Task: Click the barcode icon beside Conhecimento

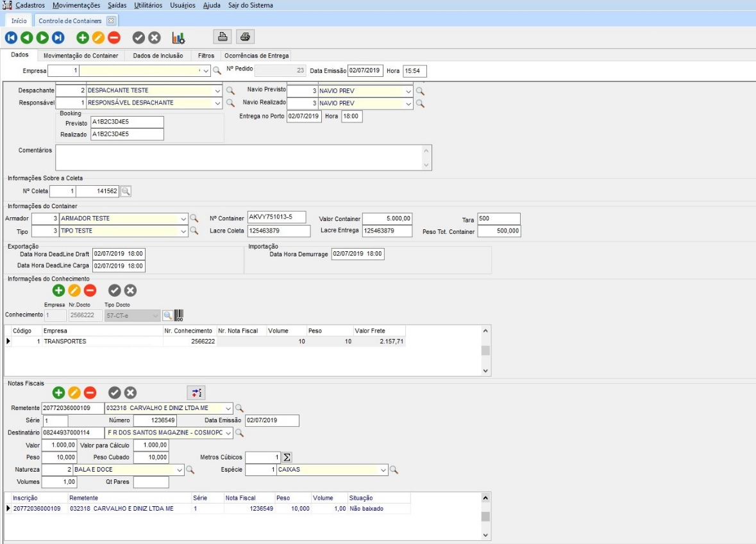Action: click(x=179, y=315)
